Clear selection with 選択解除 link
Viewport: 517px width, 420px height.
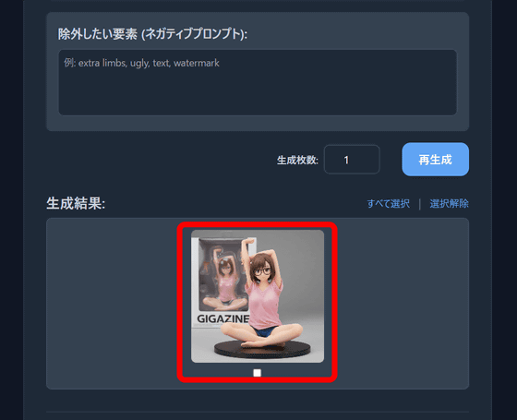pyautogui.click(x=449, y=204)
